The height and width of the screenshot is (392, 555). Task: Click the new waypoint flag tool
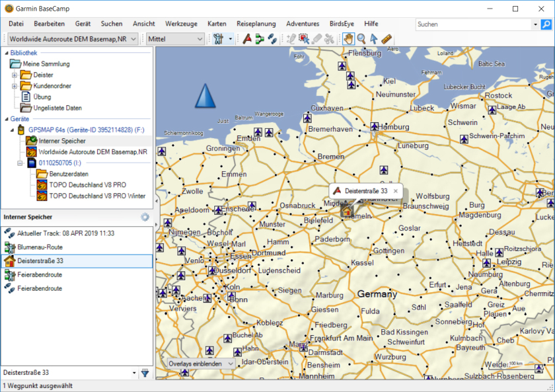pyautogui.click(x=246, y=39)
